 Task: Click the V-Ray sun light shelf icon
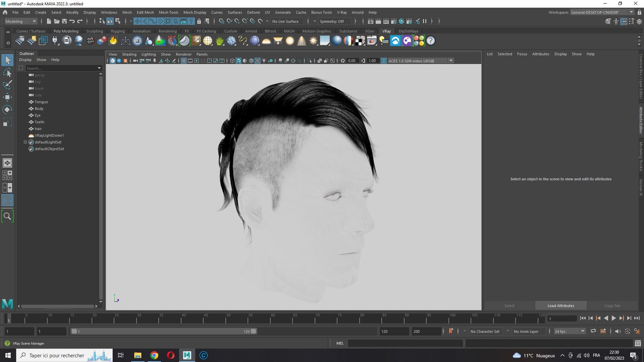313,41
